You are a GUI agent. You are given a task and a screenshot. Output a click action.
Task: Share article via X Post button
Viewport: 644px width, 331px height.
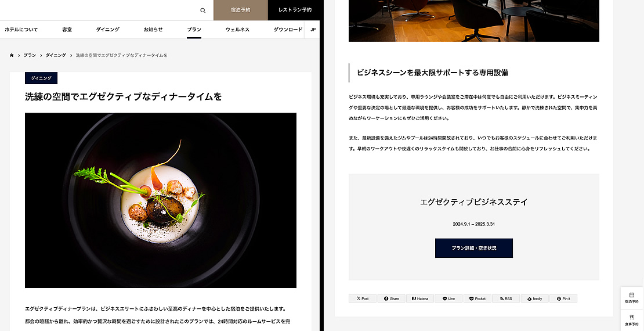(x=363, y=298)
